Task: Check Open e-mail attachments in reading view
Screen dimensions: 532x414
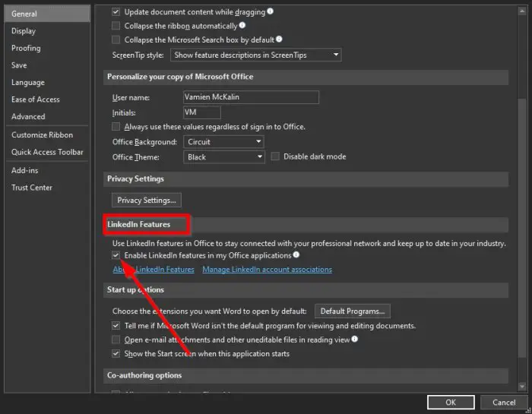Action: (116, 340)
